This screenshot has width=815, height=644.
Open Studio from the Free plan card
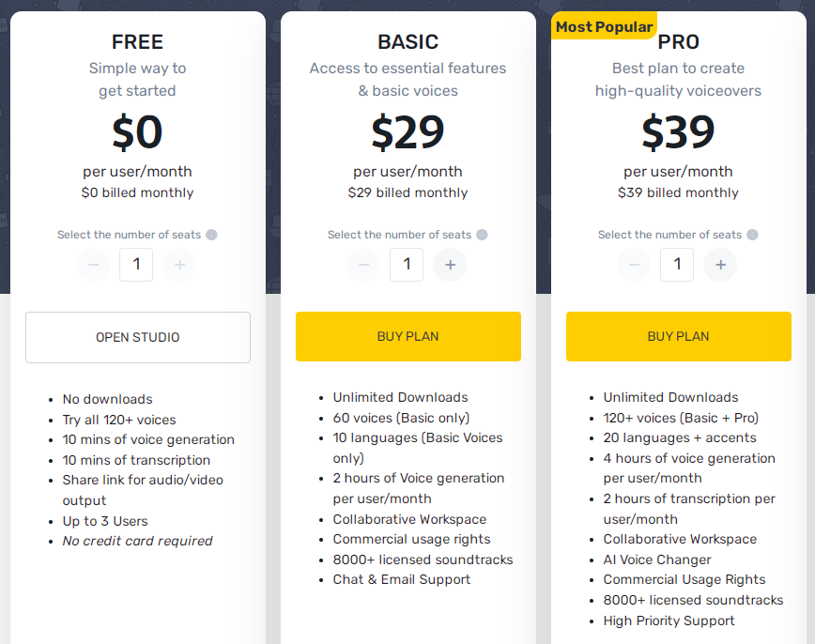[x=138, y=337]
